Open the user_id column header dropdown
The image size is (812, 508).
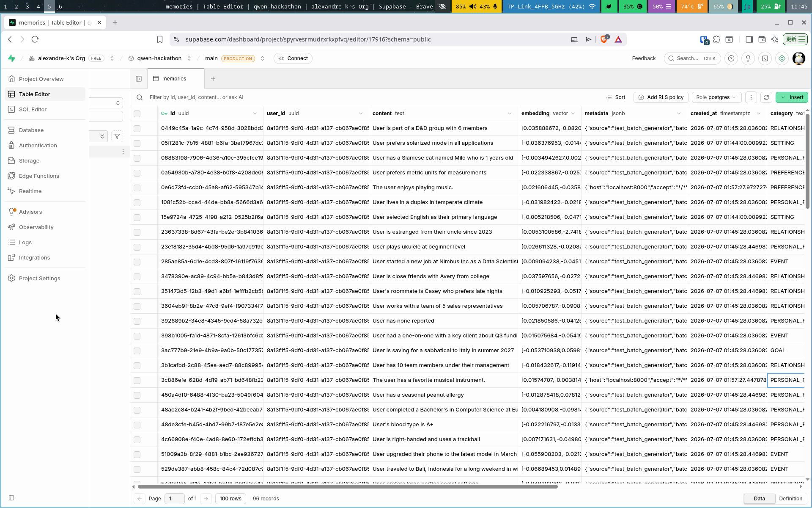tap(361, 113)
